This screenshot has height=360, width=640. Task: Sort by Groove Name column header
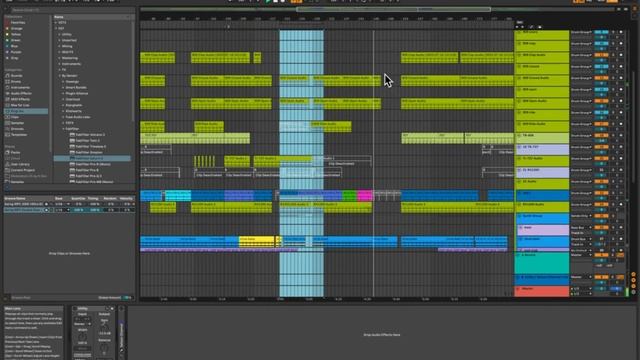coord(15,198)
